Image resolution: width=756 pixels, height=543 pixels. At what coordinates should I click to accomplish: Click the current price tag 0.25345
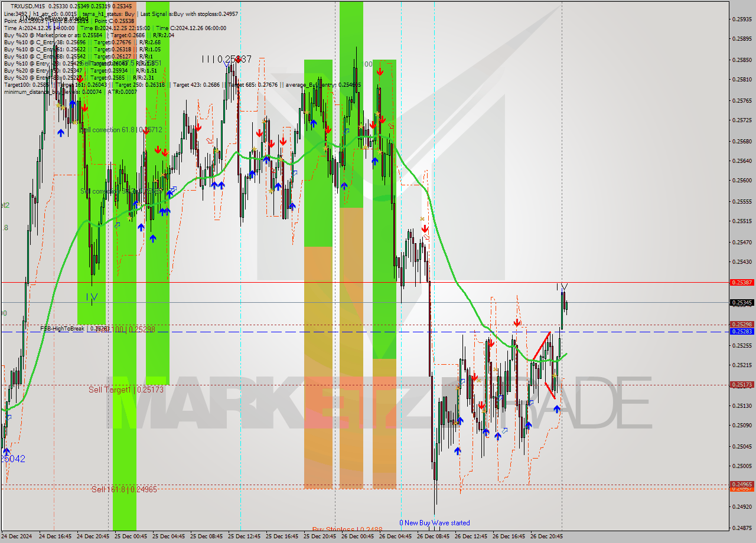point(742,303)
